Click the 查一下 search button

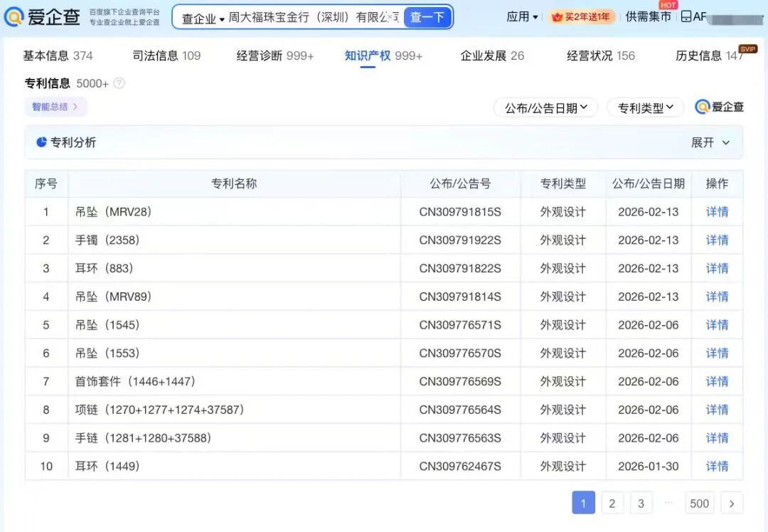(427, 17)
